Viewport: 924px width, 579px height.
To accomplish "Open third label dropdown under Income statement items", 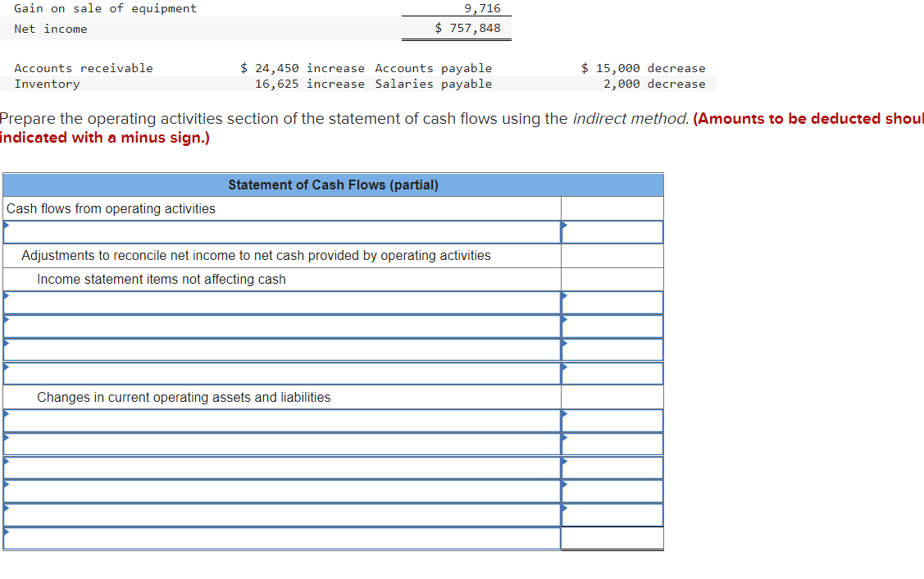I will (x=282, y=349).
